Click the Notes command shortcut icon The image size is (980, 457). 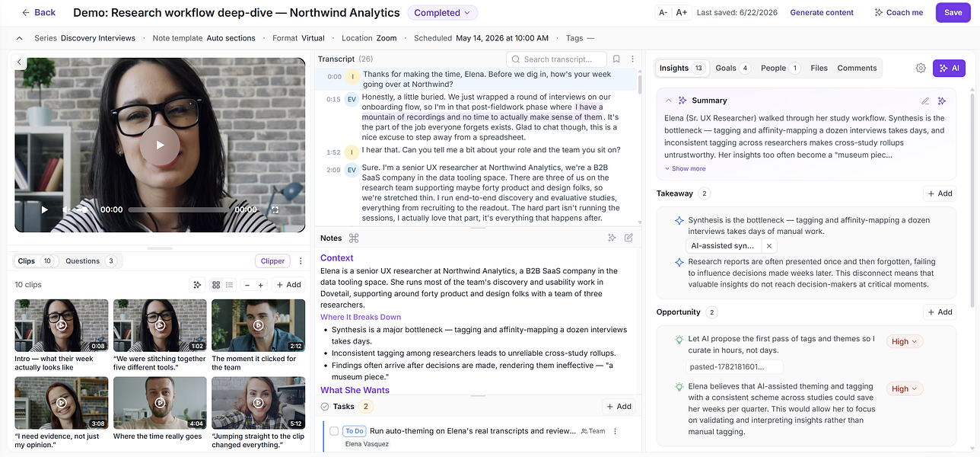pyautogui.click(x=354, y=238)
